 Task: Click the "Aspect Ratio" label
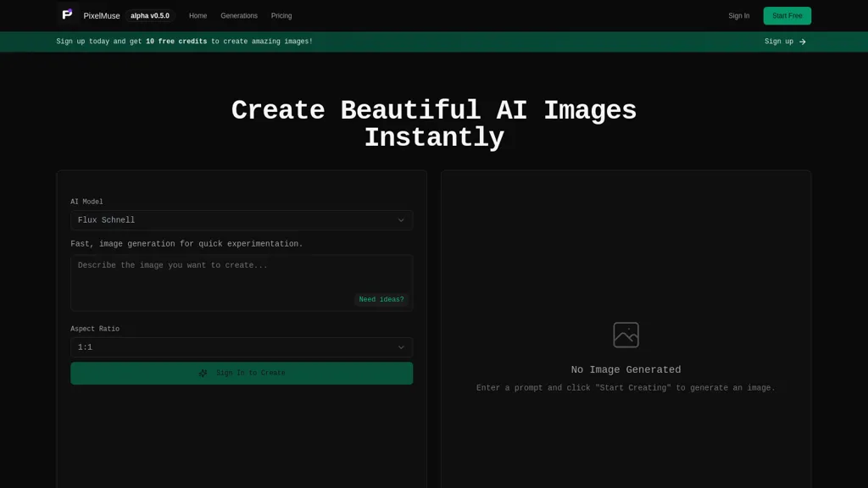(x=95, y=330)
